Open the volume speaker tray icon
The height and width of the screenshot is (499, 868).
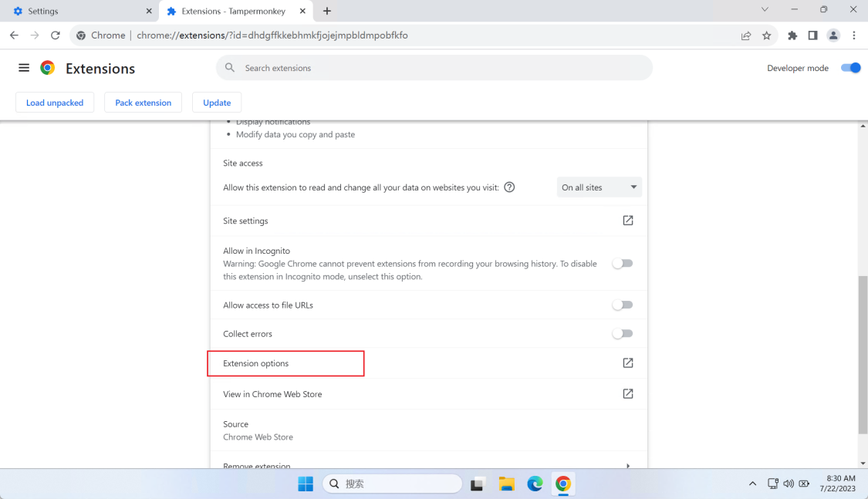click(x=789, y=484)
